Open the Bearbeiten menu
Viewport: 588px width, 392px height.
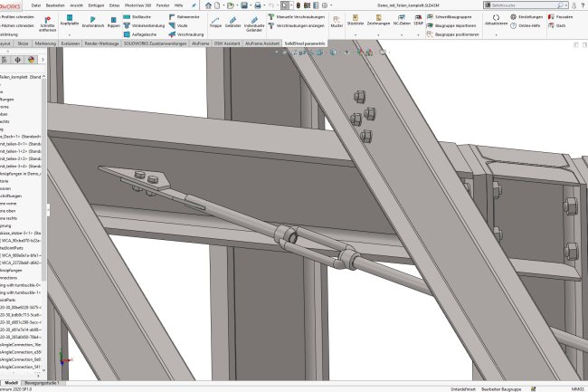(55, 5)
